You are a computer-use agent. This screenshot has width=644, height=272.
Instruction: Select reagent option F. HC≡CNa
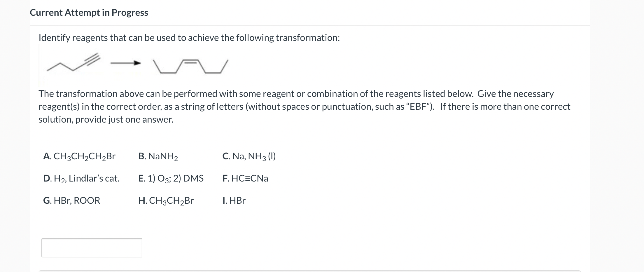pyautogui.click(x=245, y=179)
